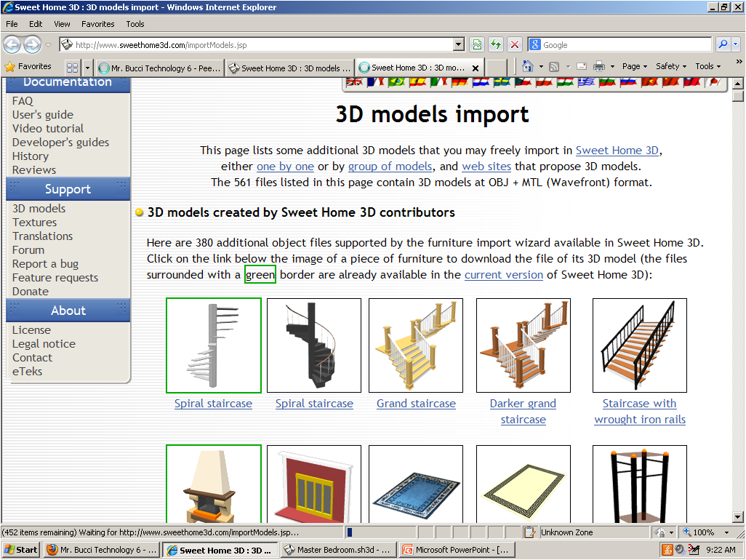Image resolution: width=746 pixels, height=560 pixels.
Task: Click the black spiral staircase thumbnail
Action: [x=314, y=345]
